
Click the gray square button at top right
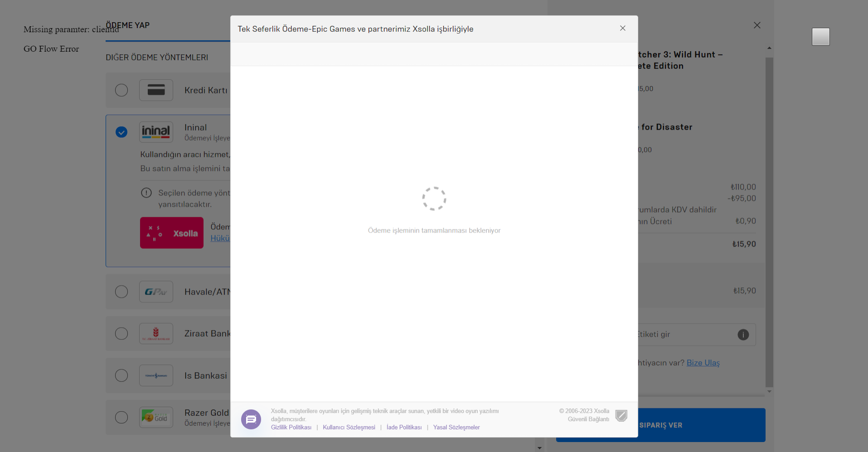[x=821, y=37]
